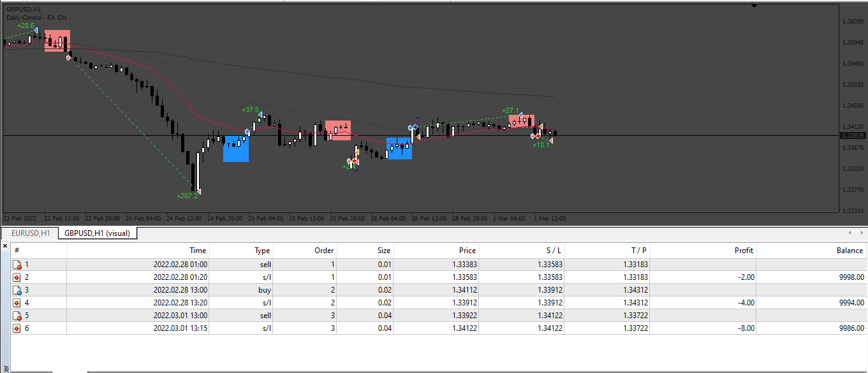Click the stop-loss icon in row 6
This screenshot has height=373, width=868.
(x=17, y=328)
